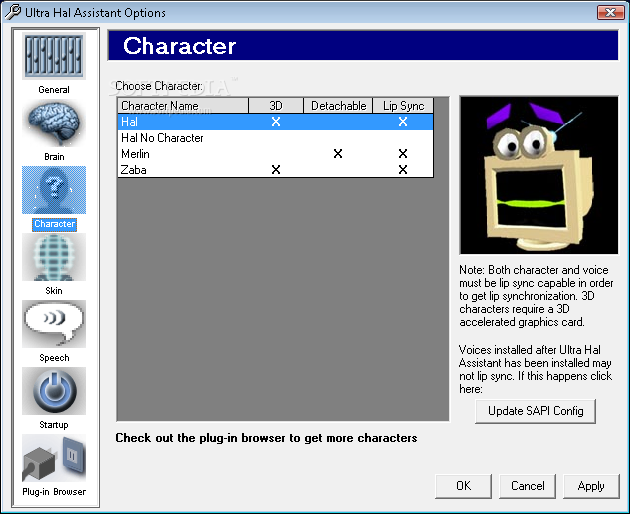
Task: Click Merlin's Lip Sync X mark
Action: click(x=403, y=154)
